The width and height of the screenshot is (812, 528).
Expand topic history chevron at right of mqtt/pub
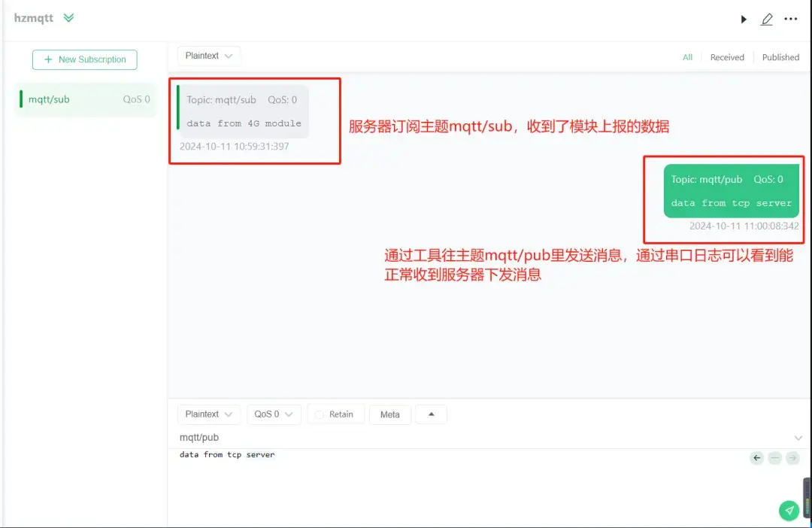798,438
